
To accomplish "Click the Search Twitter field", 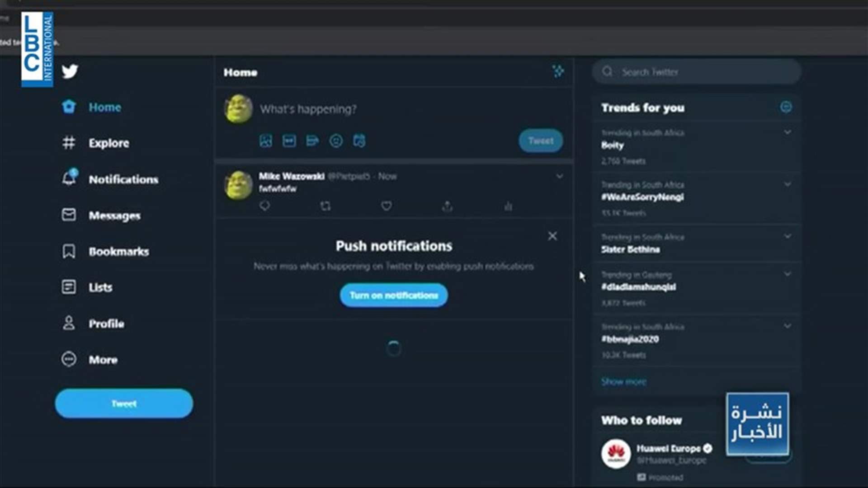I will 696,71.
